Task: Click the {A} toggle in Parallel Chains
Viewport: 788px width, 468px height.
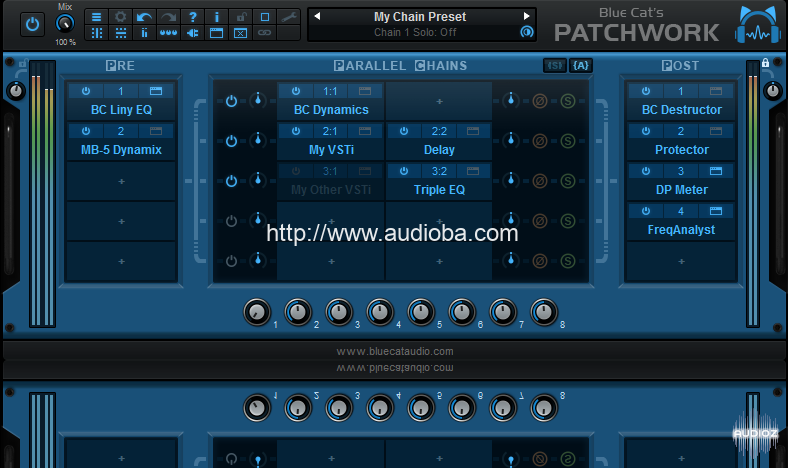Action: coord(580,65)
